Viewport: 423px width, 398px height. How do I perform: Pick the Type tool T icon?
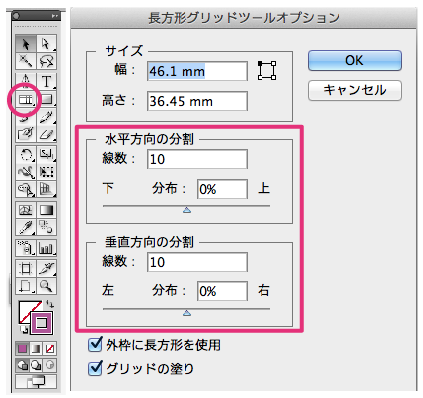tap(46, 81)
